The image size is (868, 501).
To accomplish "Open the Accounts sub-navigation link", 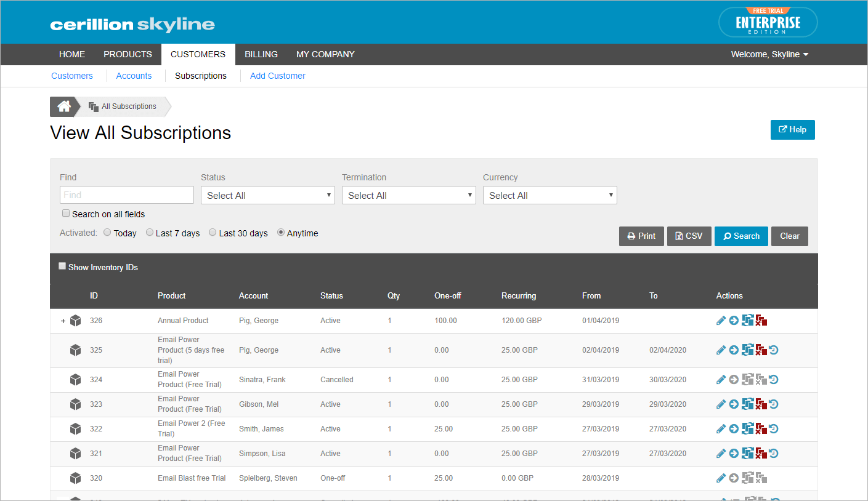I will [134, 76].
